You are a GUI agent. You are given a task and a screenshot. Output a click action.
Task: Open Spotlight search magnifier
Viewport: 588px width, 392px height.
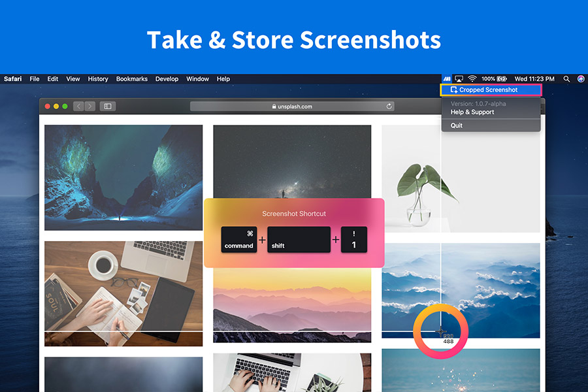566,79
